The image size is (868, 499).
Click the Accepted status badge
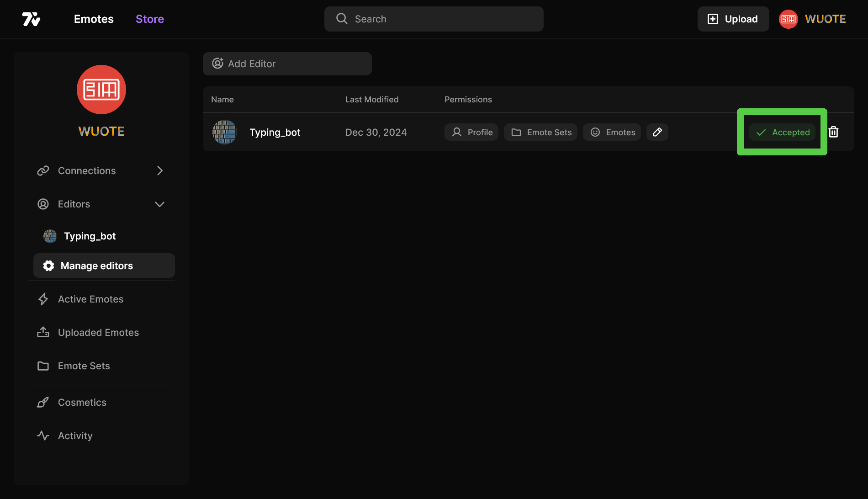click(x=782, y=132)
